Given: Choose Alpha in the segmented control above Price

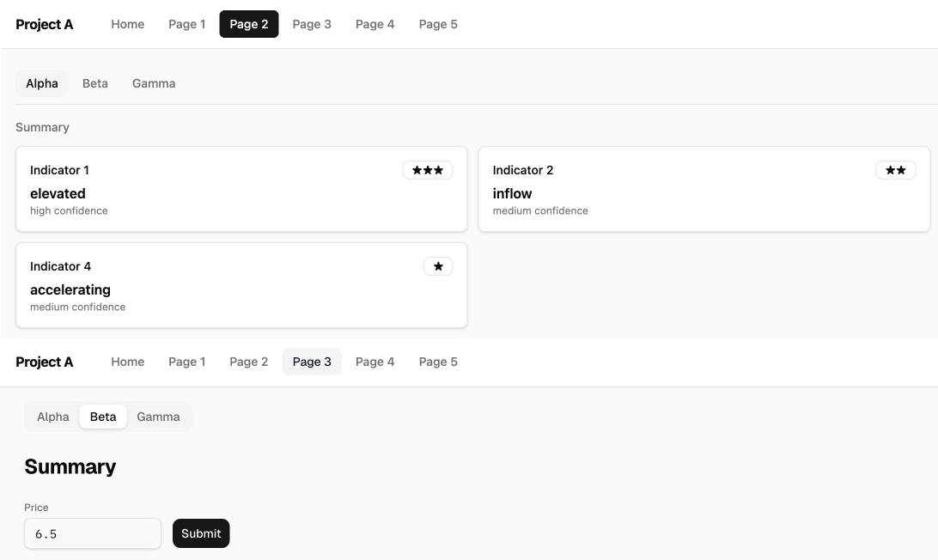Looking at the screenshot, I should point(53,417).
